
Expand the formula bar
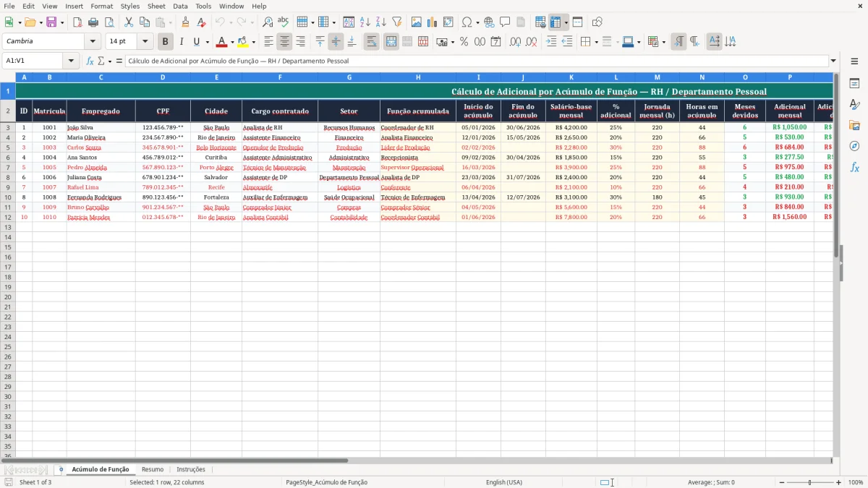(x=833, y=61)
